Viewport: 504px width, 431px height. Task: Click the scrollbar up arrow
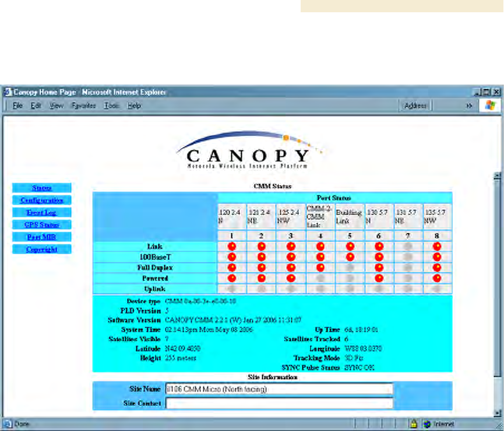click(497, 176)
